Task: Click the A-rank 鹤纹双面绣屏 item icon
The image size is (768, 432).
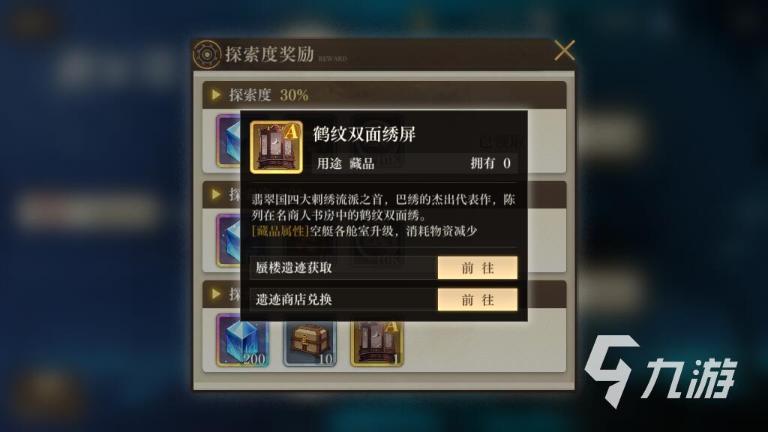Action: [x=276, y=147]
